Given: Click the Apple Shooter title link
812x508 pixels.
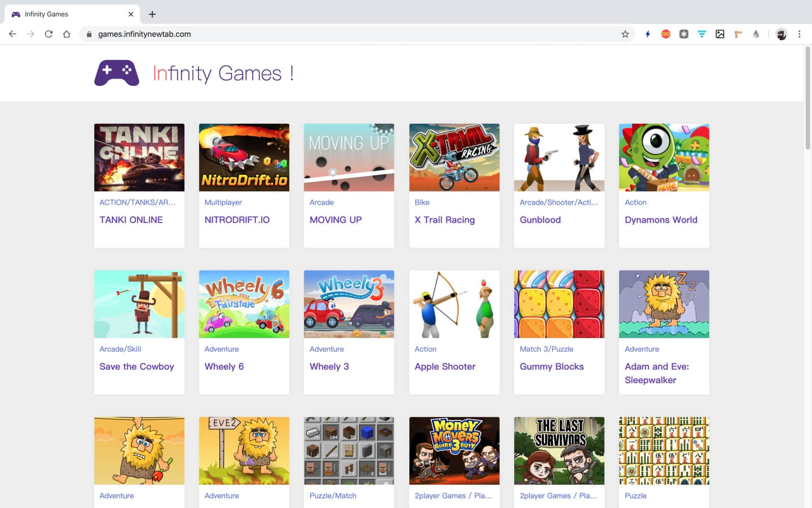Looking at the screenshot, I should point(445,366).
